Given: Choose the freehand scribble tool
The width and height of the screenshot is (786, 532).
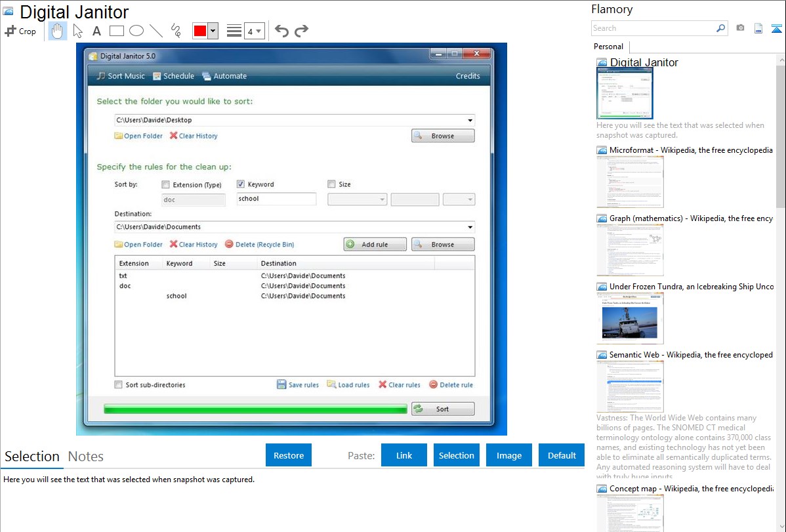Looking at the screenshot, I should 175,31.
